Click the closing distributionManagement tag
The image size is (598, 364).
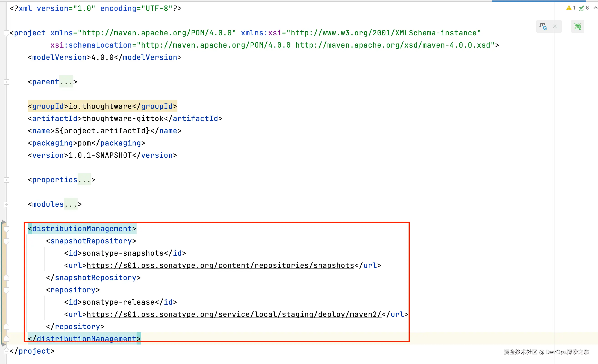(x=84, y=339)
